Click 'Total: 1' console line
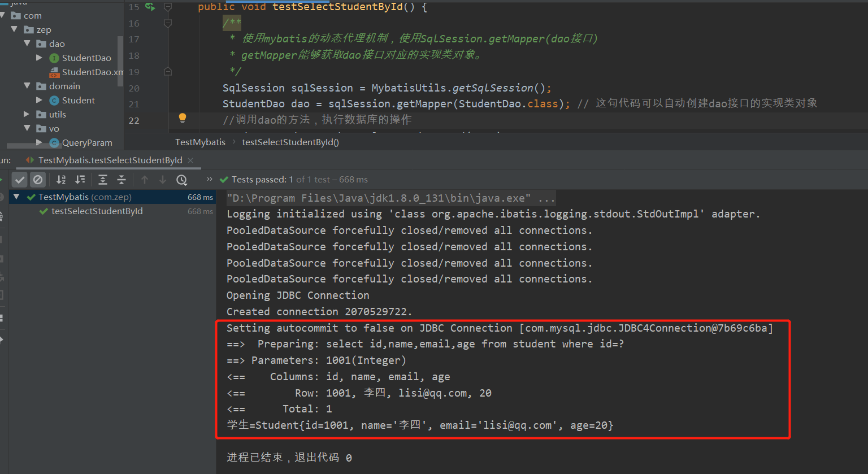The image size is (868, 474). click(279, 409)
